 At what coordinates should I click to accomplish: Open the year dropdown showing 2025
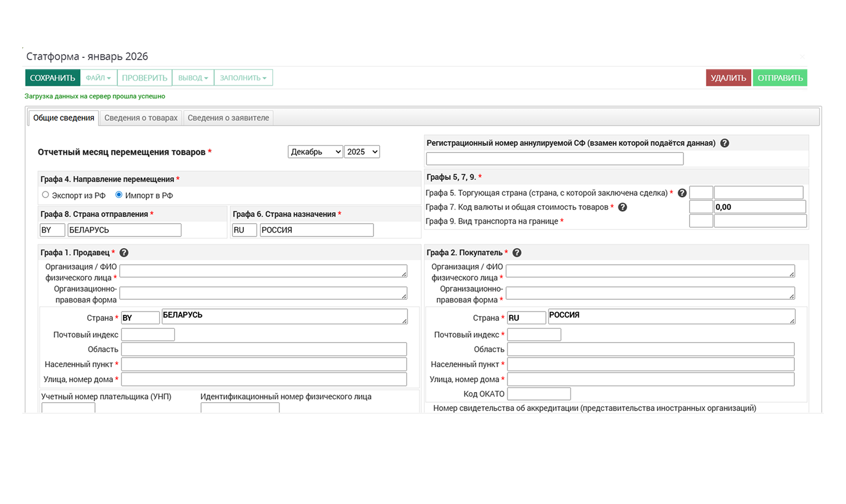tap(362, 152)
